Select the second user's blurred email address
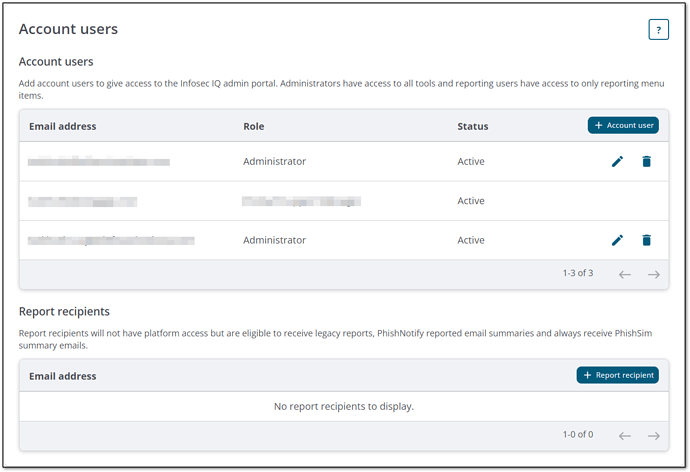Screen dimensions: 690x472 tap(82, 201)
